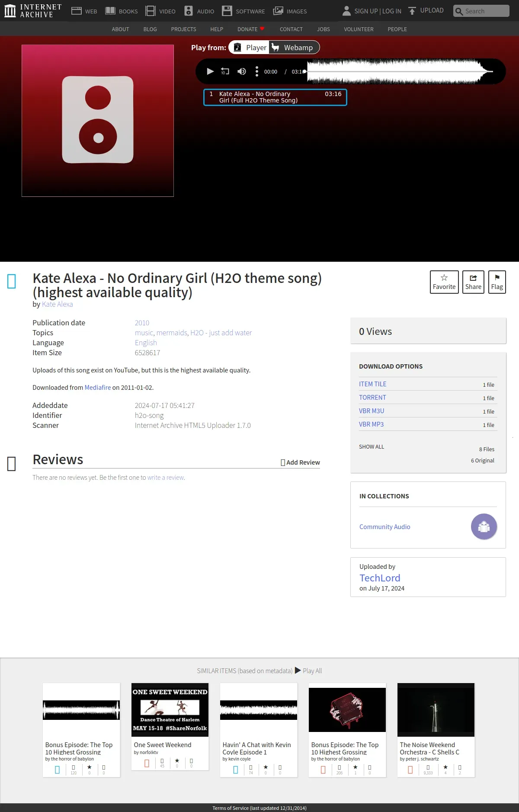This screenshot has height=812, width=519.
Task: Open the Contact menu item
Action: click(x=291, y=29)
